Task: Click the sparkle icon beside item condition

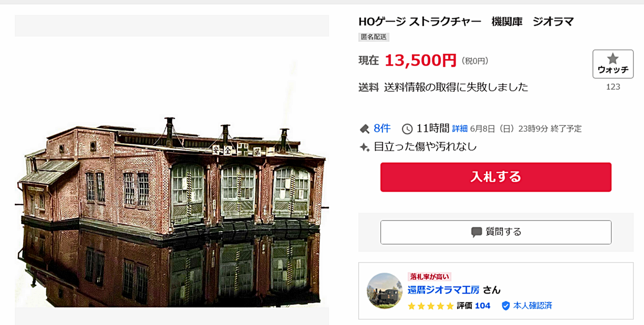Action: [364, 147]
